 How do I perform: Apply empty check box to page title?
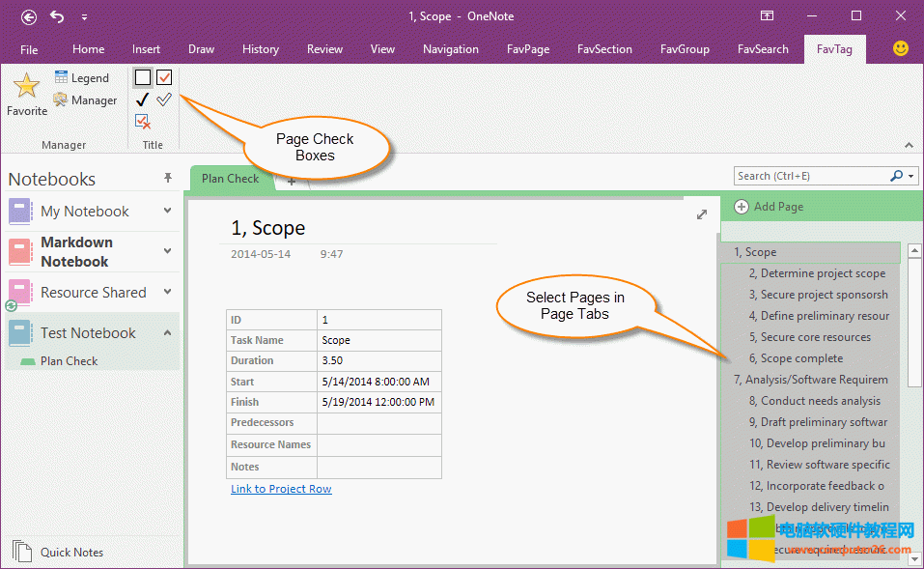pos(143,77)
